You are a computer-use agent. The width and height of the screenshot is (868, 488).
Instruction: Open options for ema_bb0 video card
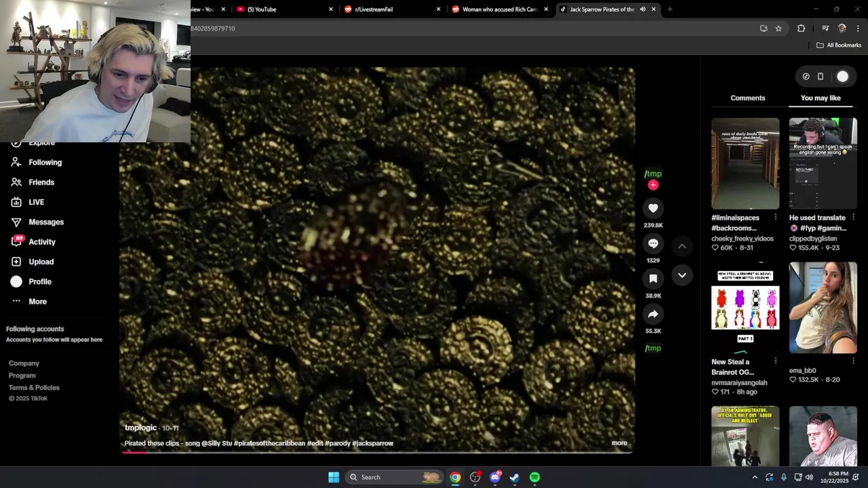click(853, 361)
